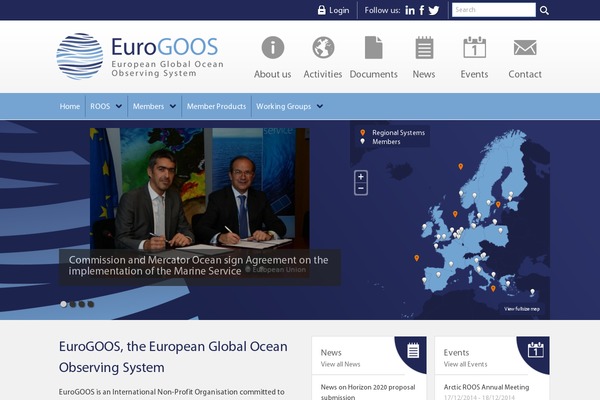The height and width of the screenshot is (400, 600).
Task: Open the Events calendar icon in header
Action: pyautogui.click(x=474, y=47)
